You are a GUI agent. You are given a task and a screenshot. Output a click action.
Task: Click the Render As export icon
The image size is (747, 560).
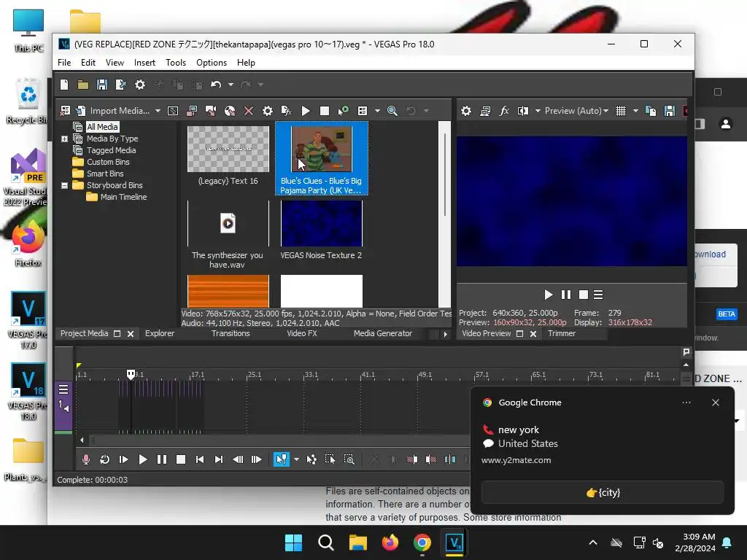tap(121, 85)
